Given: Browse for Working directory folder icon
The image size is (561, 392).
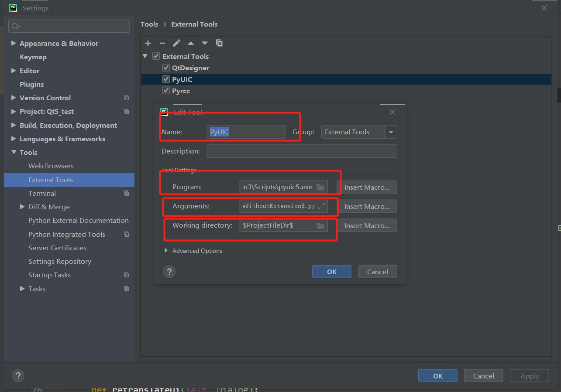Looking at the screenshot, I should pyautogui.click(x=320, y=225).
